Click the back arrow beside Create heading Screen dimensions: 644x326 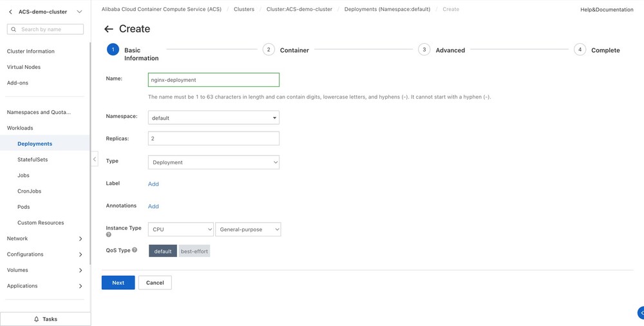pyautogui.click(x=109, y=29)
